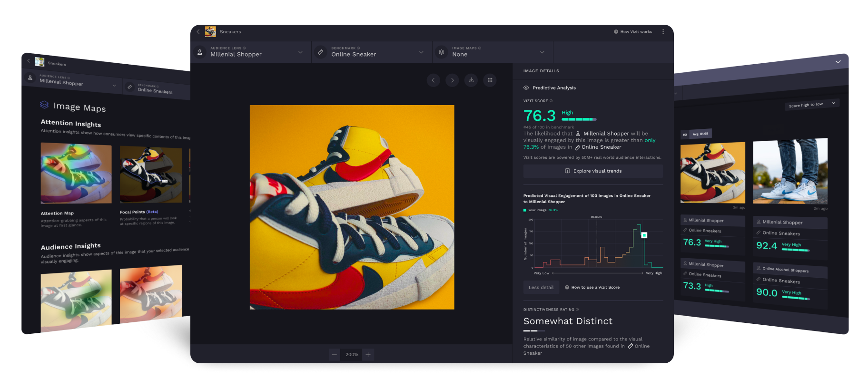
Task: Go to the previous image arrow
Action: (433, 80)
